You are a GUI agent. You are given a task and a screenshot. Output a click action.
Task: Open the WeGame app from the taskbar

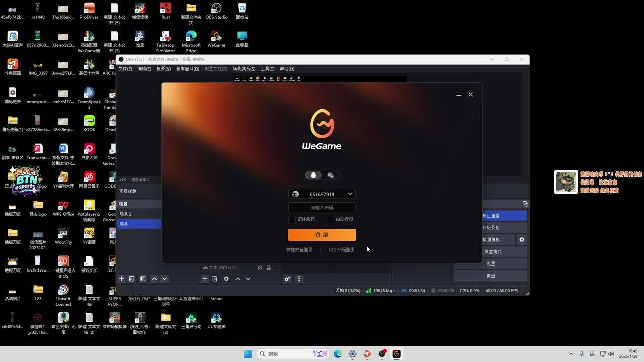396,354
